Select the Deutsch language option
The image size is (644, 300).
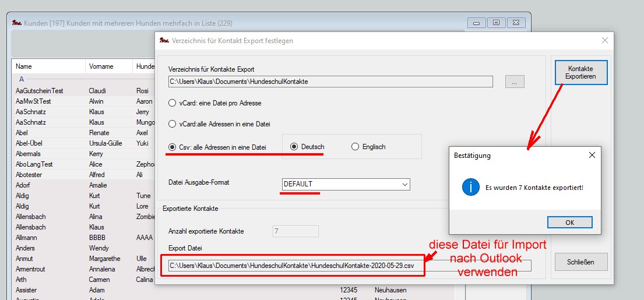click(294, 147)
